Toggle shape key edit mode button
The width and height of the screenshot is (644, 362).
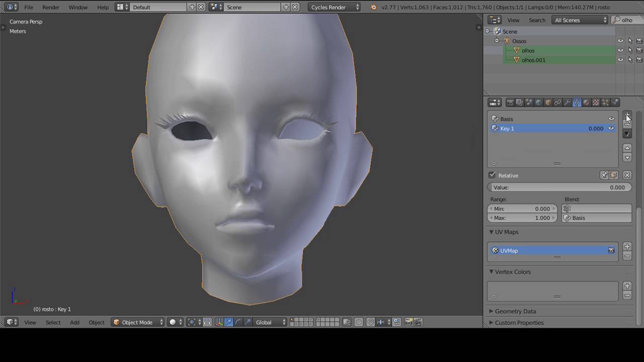[x=613, y=175]
